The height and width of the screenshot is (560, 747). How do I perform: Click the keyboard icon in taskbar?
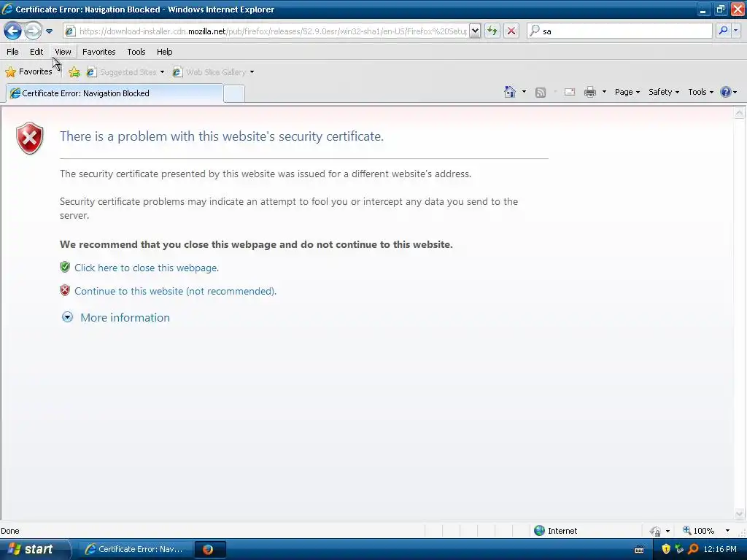point(639,550)
